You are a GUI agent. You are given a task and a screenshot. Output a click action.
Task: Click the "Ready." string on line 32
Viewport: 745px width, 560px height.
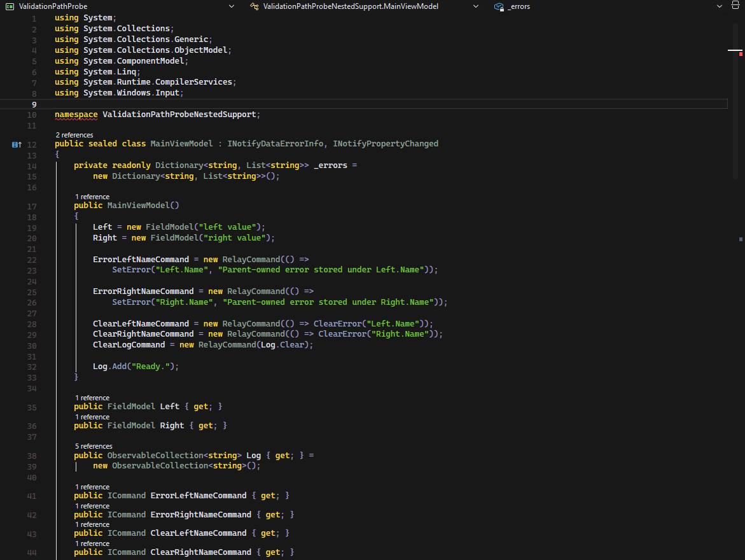[151, 367]
